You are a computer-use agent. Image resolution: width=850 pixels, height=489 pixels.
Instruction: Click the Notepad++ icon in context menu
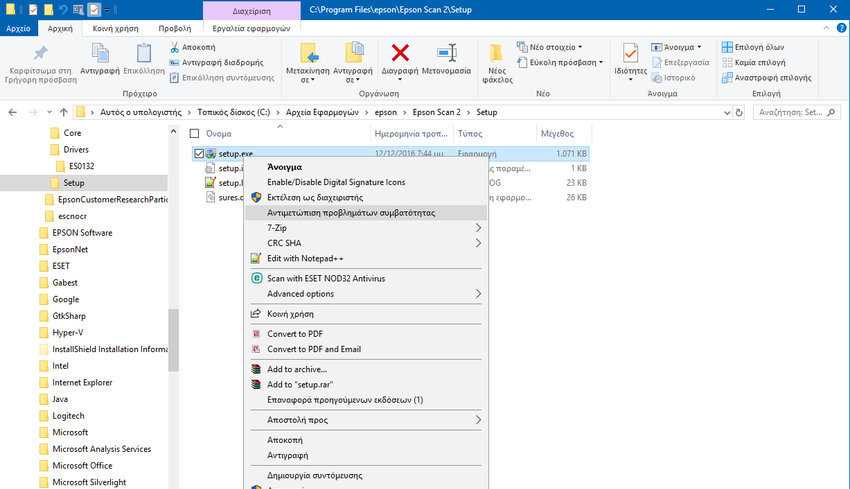click(256, 259)
